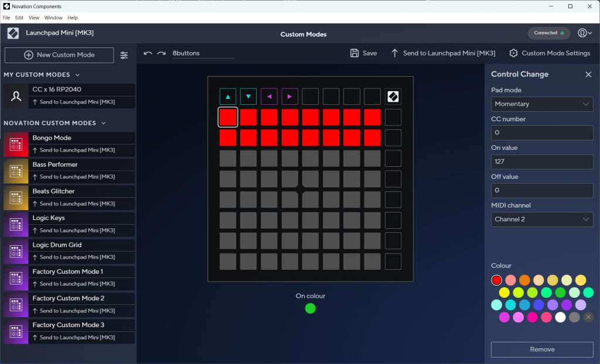Open the MIDI channel dropdown
The width and height of the screenshot is (600, 364).
(x=541, y=219)
